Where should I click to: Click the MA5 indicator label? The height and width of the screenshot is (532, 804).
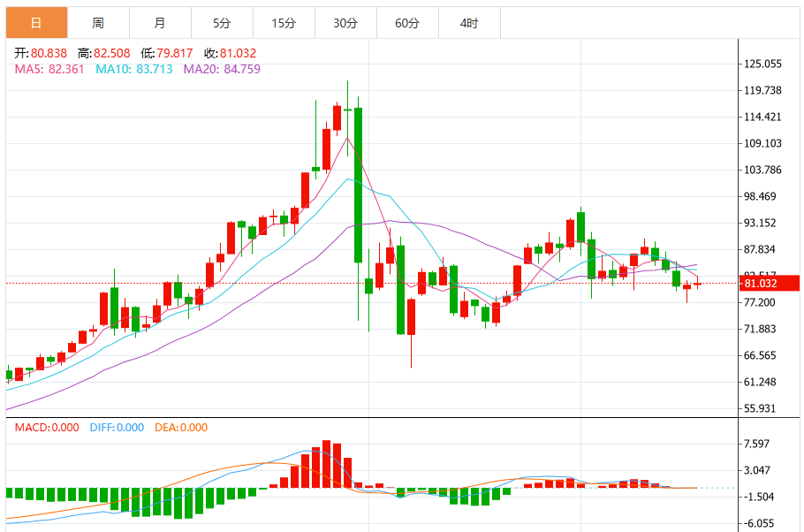pos(49,69)
